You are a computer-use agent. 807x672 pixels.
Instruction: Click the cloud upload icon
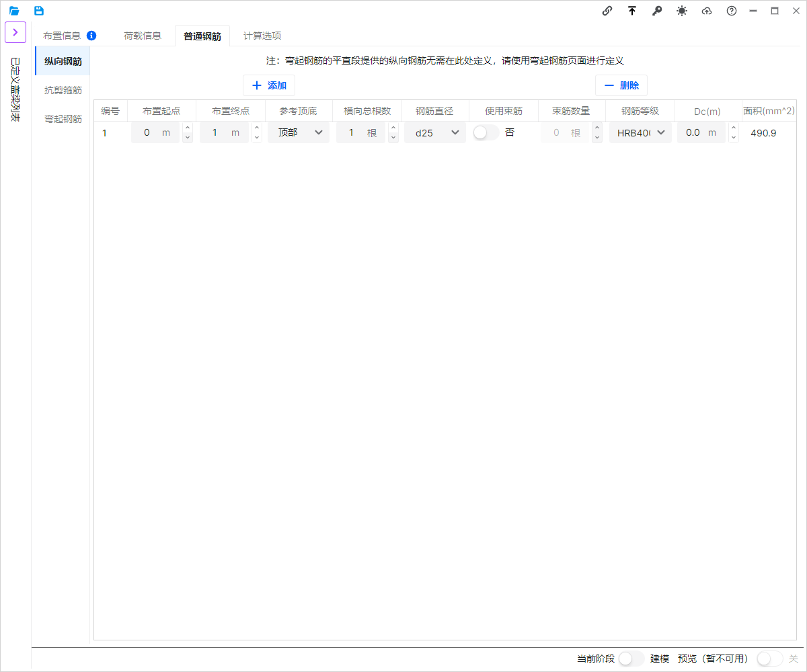pos(706,11)
